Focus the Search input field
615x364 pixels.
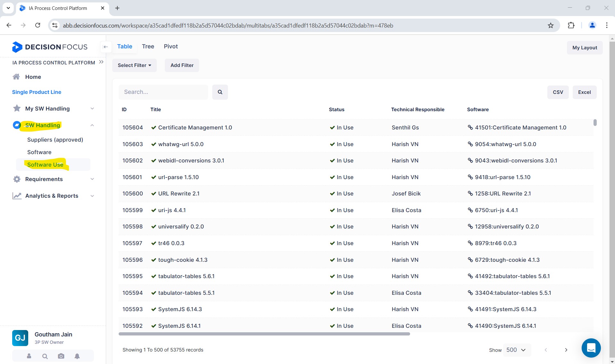163,92
